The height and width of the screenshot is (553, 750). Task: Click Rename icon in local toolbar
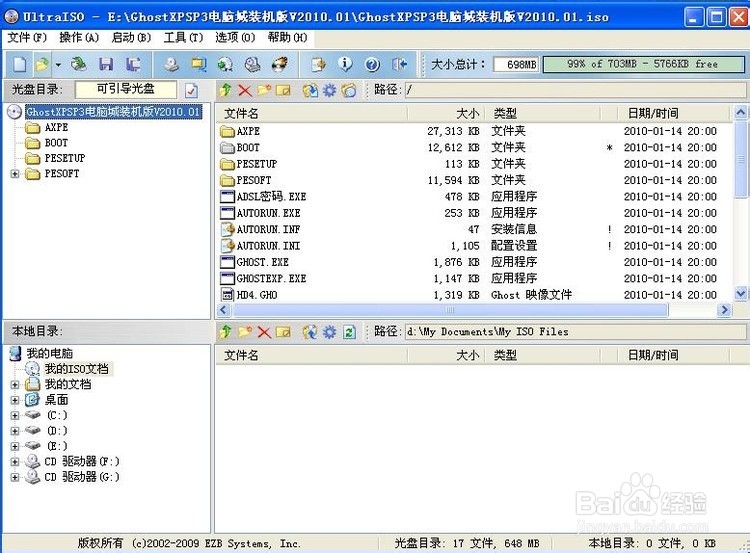(x=283, y=332)
